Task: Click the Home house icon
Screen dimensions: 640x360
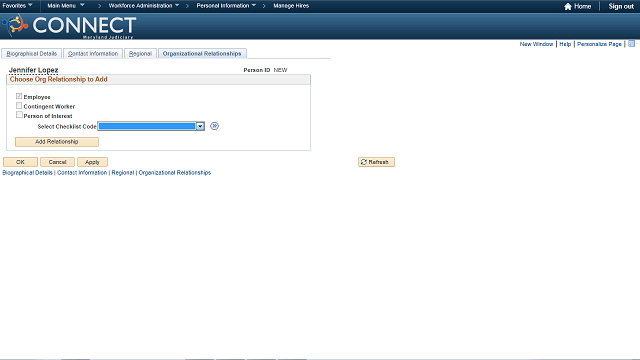Action: tap(567, 6)
